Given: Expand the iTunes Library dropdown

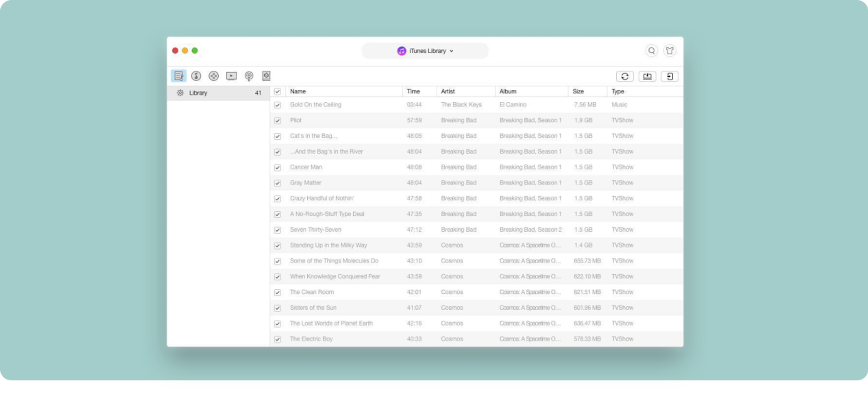Looking at the screenshot, I should 425,51.
